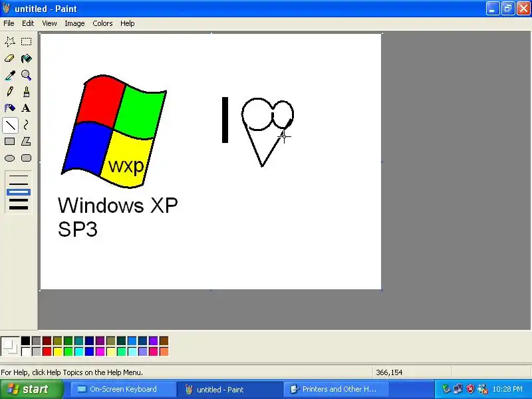Viewport: 532px width, 399px height.
Task: Open the Colors menu
Action: pos(102,23)
